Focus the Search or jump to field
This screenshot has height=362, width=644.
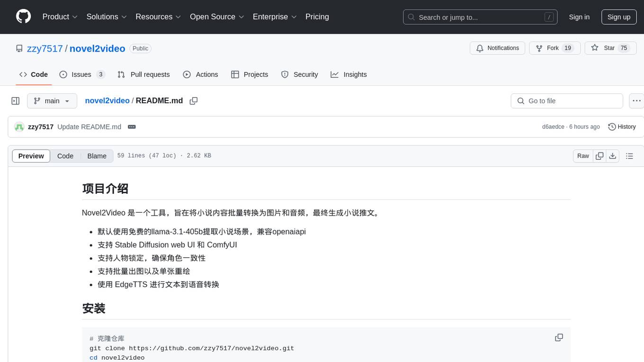click(480, 17)
